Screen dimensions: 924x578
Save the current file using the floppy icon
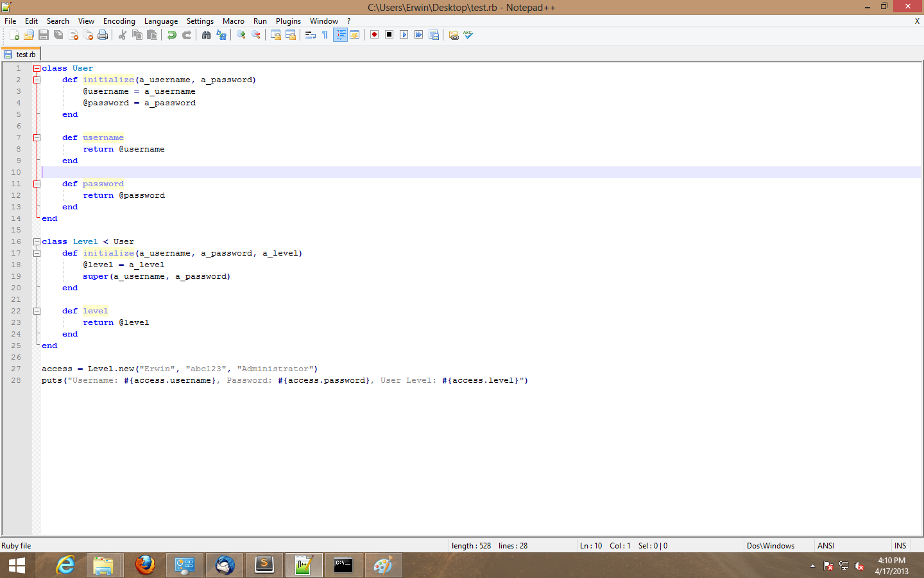click(x=44, y=35)
